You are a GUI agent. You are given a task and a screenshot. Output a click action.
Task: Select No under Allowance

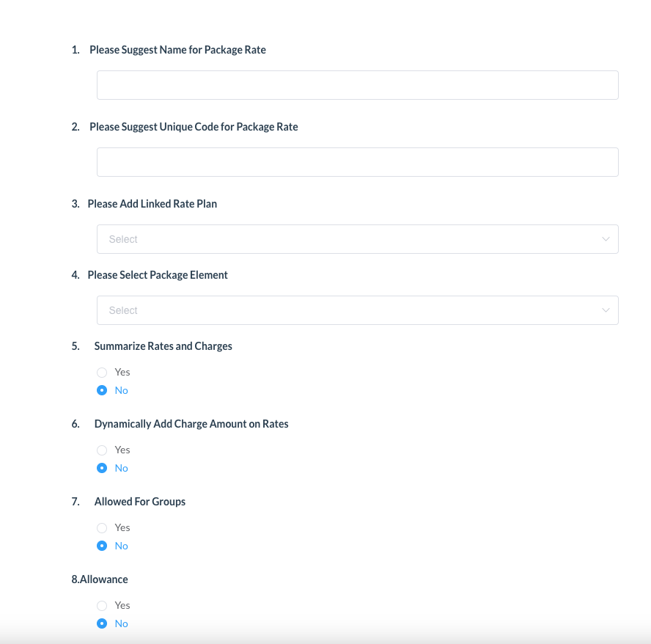point(102,623)
